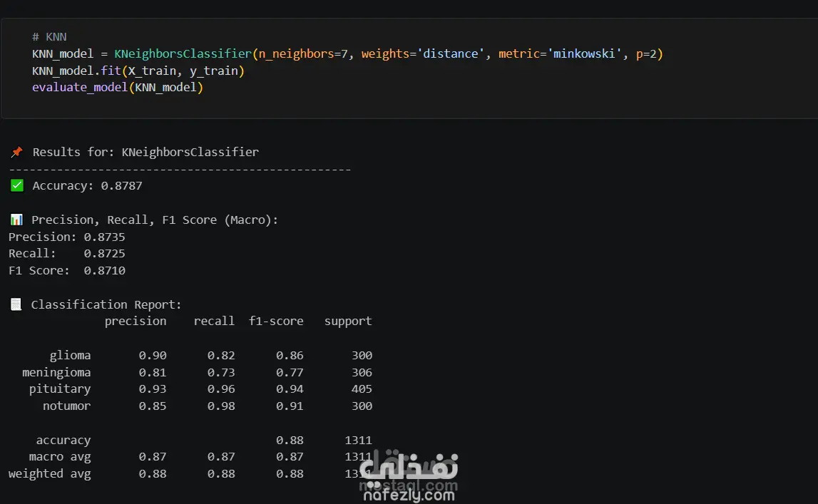The height and width of the screenshot is (504, 818).
Task: Click pituitary f1-score value 0.94
Action: coord(290,389)
